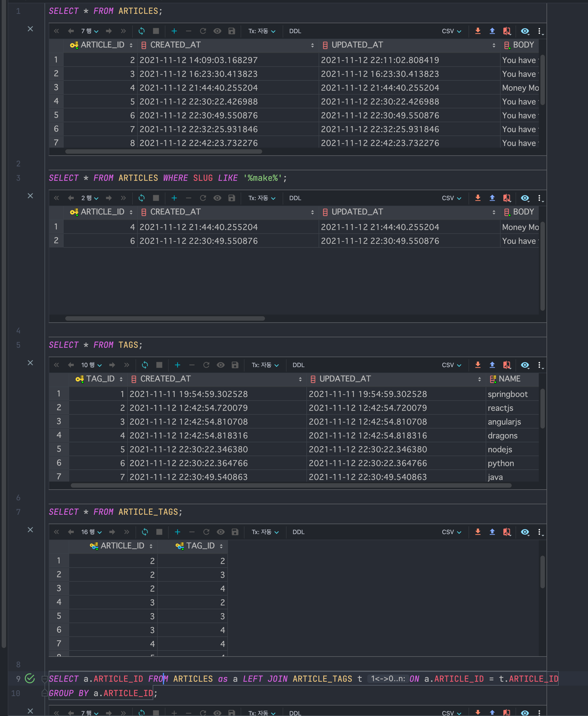
Task: Toggle the blue eye icon in the TAGS toolbar
Action: point(525,365)
